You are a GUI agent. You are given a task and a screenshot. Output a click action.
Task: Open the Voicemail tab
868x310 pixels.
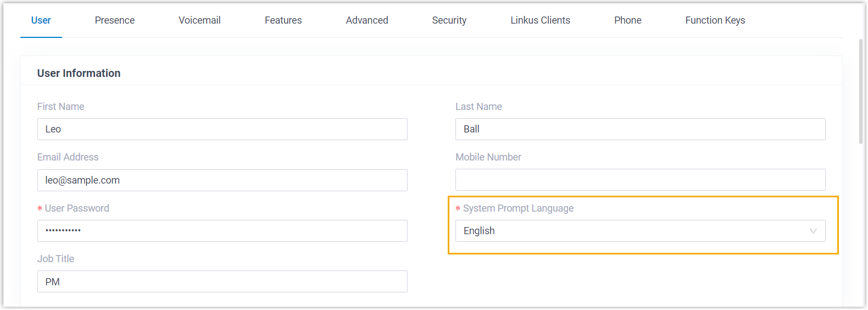(199, 20)
